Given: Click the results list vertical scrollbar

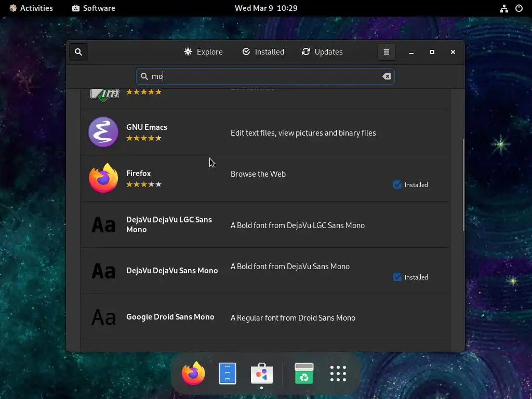Looking at the screenshot, I should point(463,185).
